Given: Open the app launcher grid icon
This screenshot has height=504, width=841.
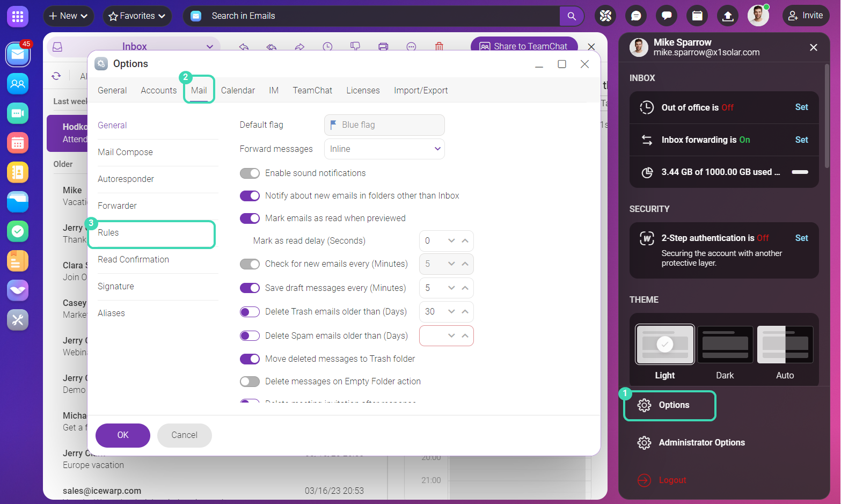Looking at the screenshot, I should (x=18, y=17).
